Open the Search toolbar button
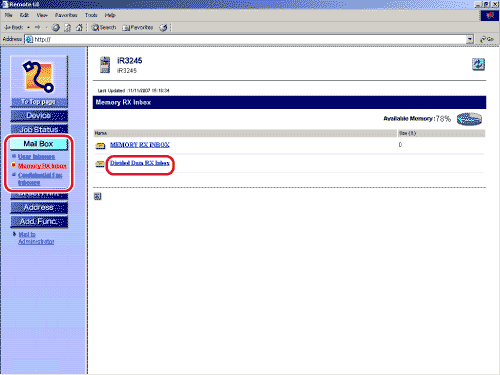 tap(104, 28)
